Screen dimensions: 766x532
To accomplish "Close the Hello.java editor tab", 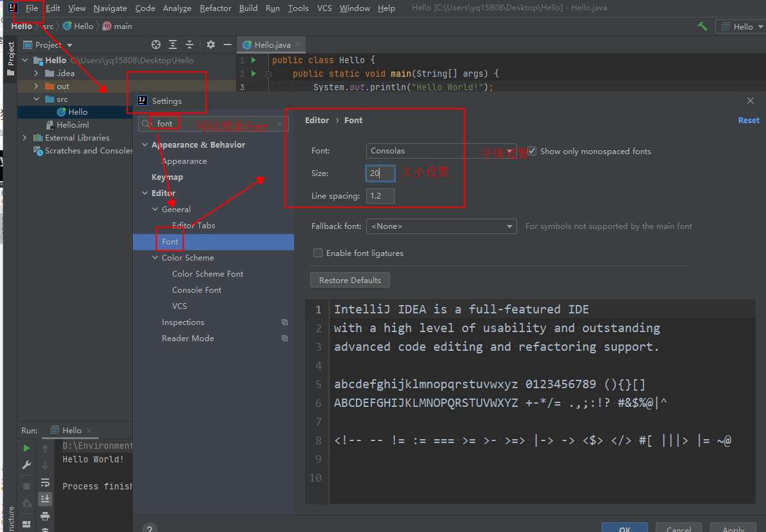I will 298,44.
